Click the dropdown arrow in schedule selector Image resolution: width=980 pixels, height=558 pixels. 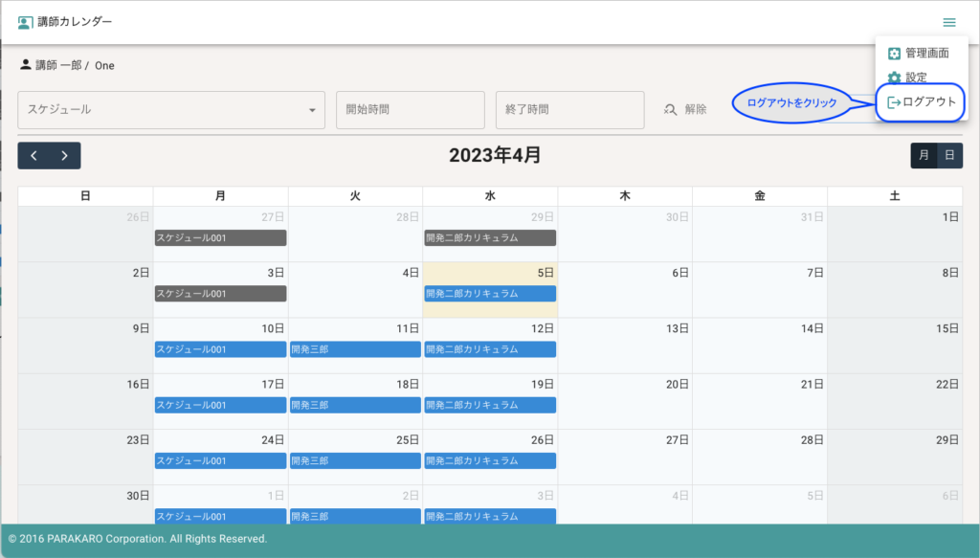[x=312, y=110]
